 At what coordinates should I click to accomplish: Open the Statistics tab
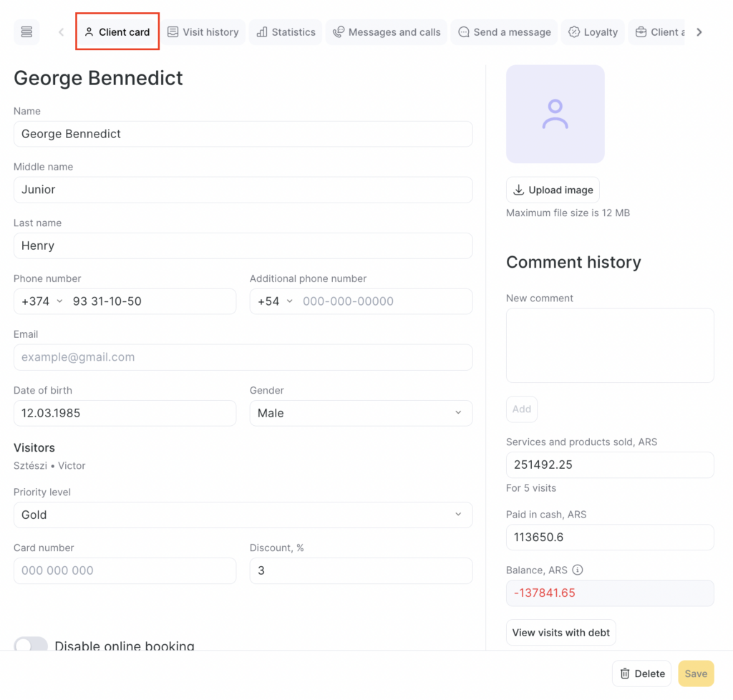click(286, 32)
